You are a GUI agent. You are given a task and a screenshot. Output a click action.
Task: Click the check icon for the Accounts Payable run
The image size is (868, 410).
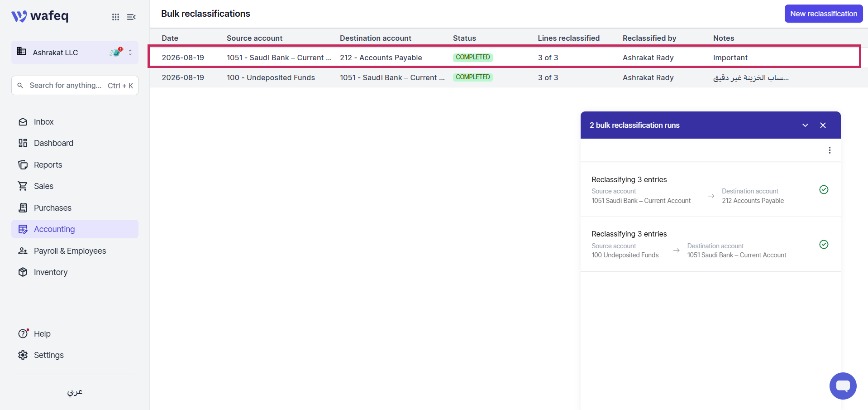point(824,190)
